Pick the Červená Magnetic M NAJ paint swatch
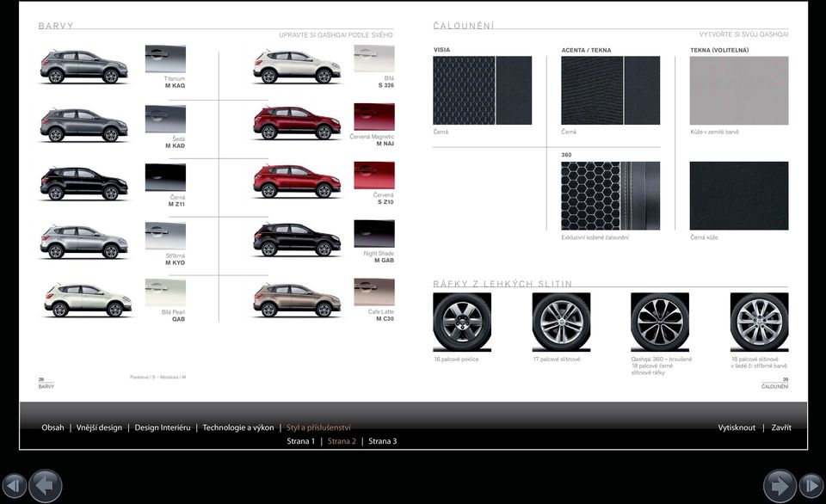This screenshot has height=504, width=826. point(374,117)
